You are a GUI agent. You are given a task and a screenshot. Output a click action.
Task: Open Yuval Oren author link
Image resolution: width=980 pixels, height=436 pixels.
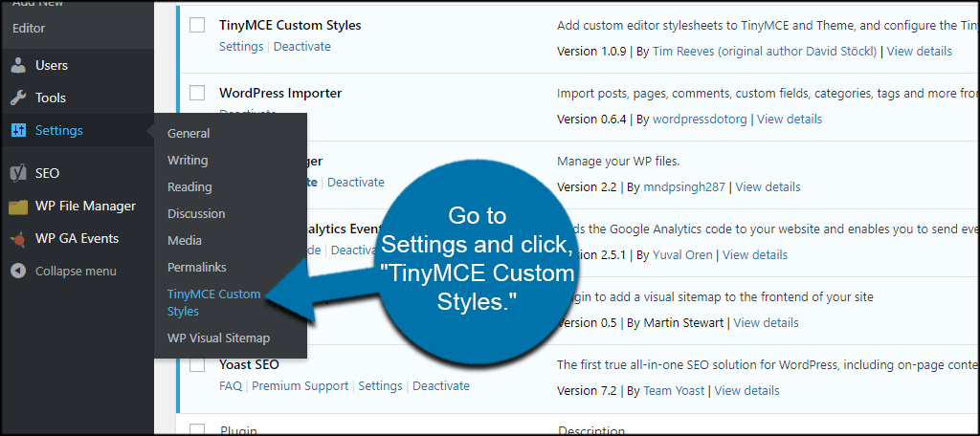click(682, 254)
